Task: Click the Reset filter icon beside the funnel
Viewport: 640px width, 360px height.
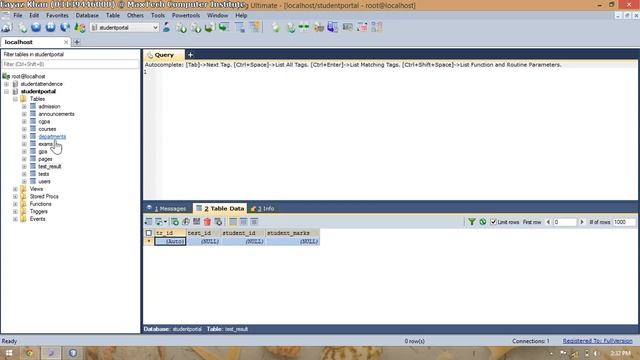Action: tap(483, 222)
